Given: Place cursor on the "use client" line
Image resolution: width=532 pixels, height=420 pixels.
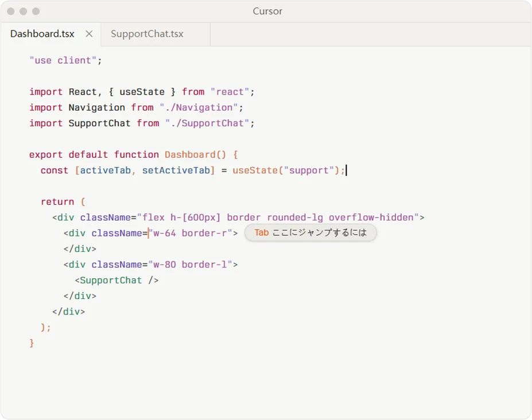Looking at the screenshot, I should coord(65,60).
